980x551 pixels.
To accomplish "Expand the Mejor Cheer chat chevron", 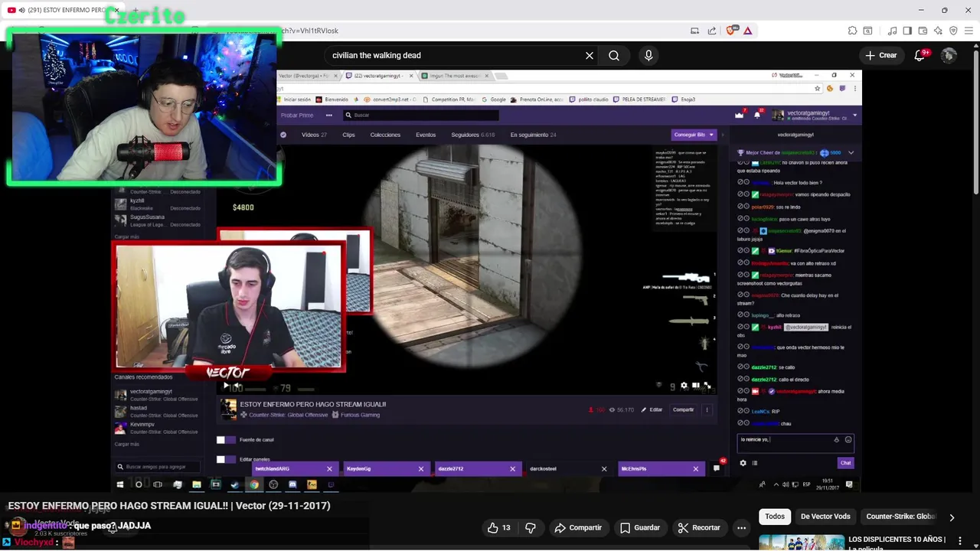I will (851, 152).
